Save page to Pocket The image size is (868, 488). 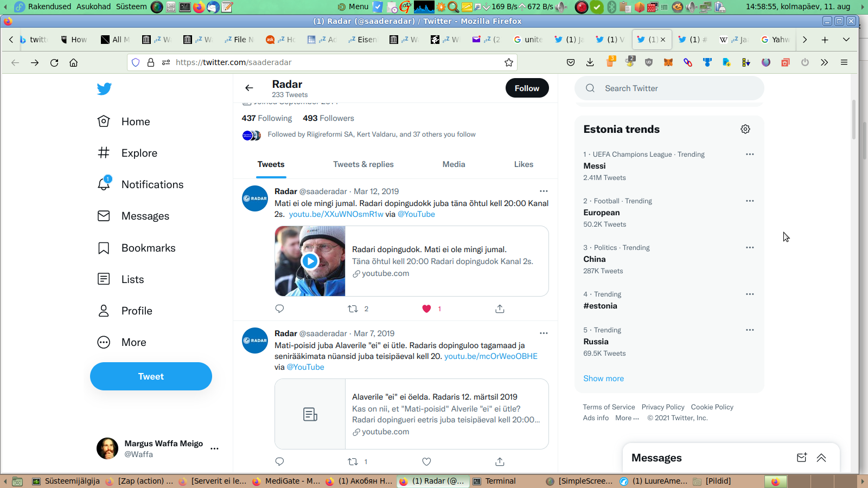click(571, 62)
